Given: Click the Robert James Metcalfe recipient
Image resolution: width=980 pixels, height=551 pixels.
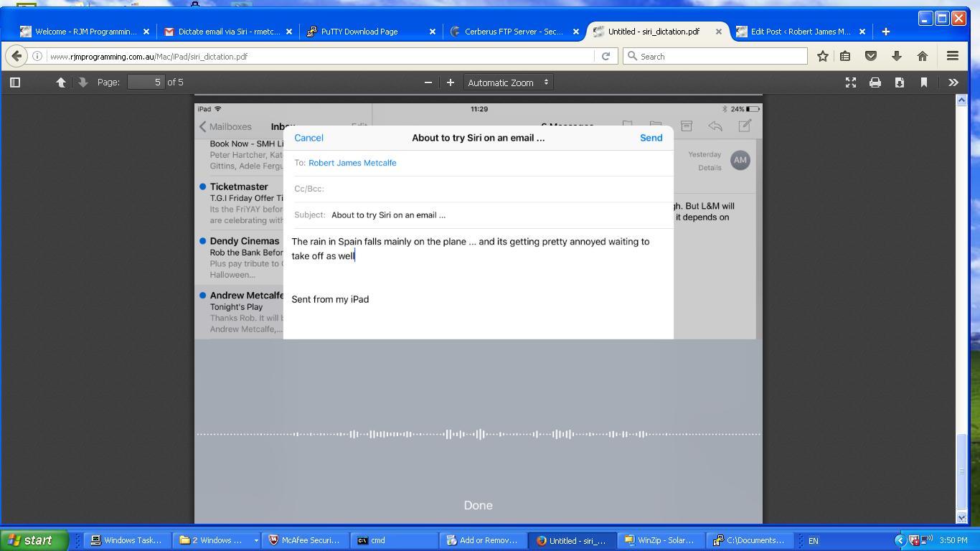Looking at the screenshot, I should pyautogui.click(x=352, y=163).
